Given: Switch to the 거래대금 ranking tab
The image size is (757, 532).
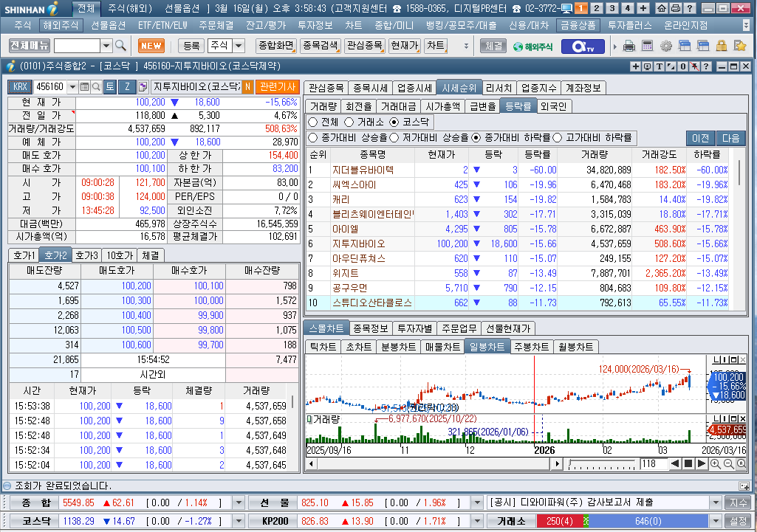Looking at the screenshot, I should 399,106.
